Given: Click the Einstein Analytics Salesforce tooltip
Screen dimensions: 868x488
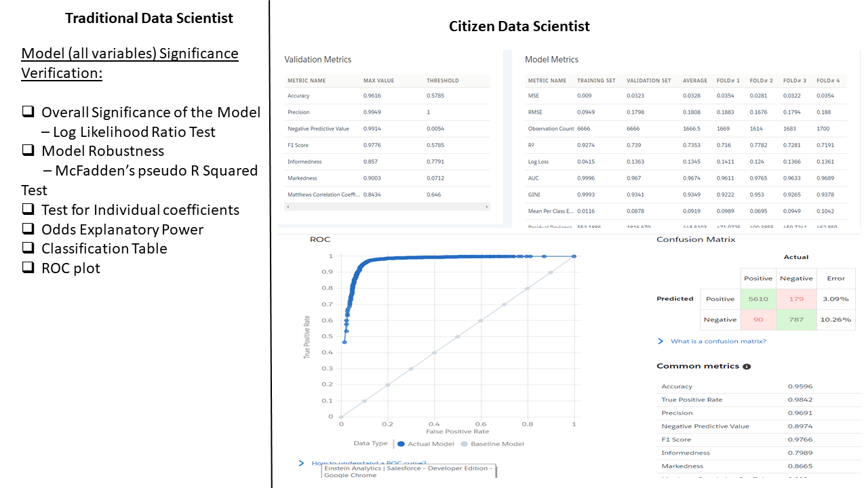Looking at the screenshot, I should [410, 472].
